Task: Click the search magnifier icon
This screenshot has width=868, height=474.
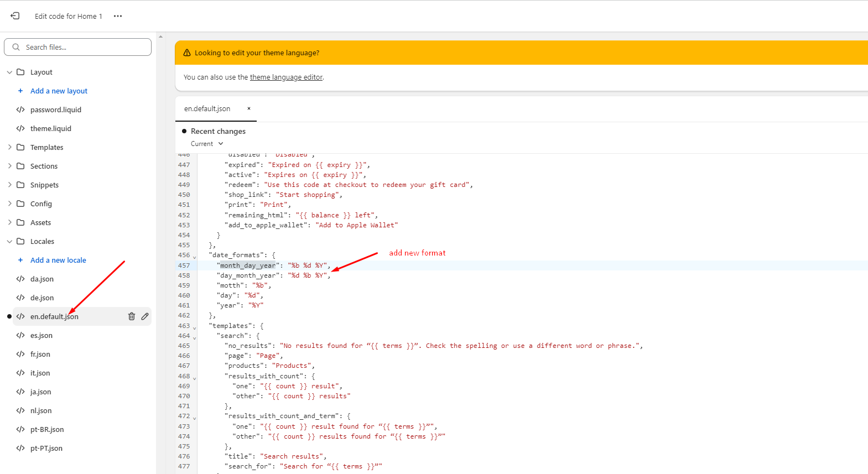Action: click(16, 47)
